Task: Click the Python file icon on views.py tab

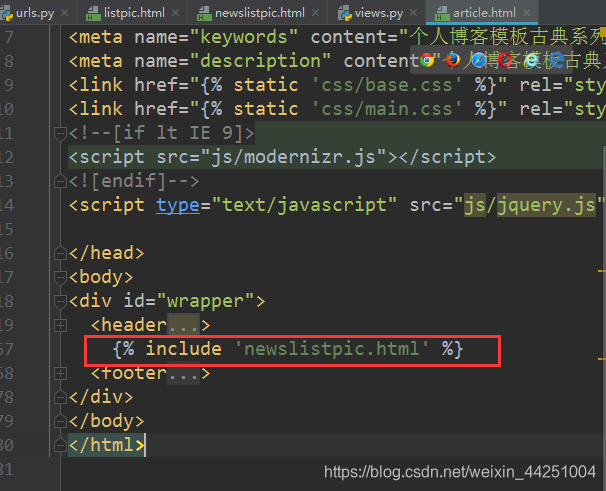Action: coord(344,13)
